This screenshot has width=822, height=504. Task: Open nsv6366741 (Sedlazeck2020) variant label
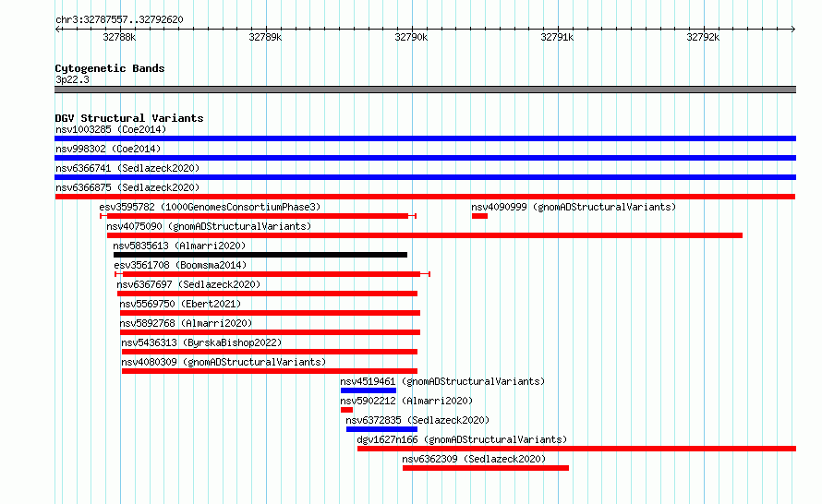127,168
